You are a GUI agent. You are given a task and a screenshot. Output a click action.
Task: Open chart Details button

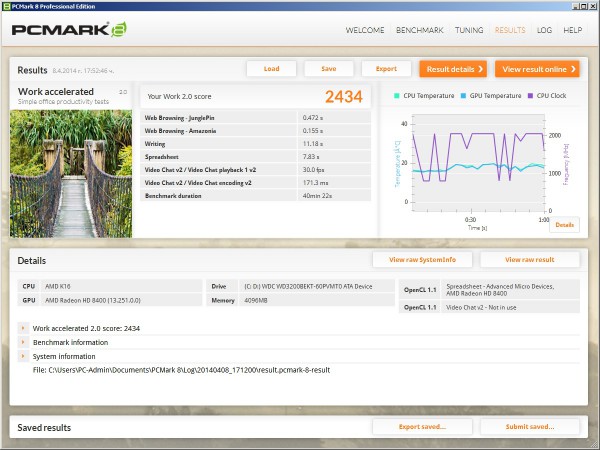(x=564, y=225)
